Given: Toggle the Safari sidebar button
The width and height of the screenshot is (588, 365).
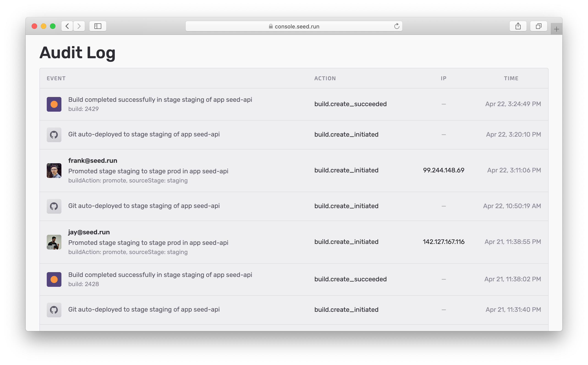Looking at the screenshot, I should [98, 26].
